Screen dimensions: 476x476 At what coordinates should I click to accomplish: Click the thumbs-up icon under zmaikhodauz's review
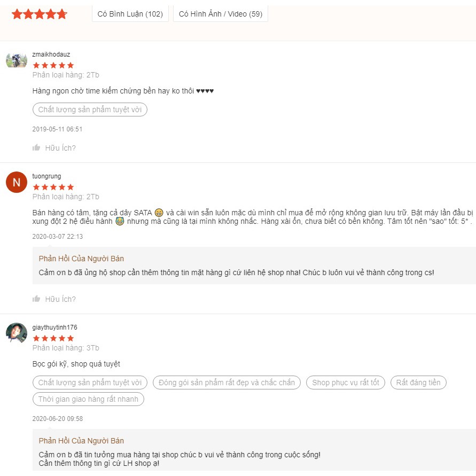[x=36, y=147]
